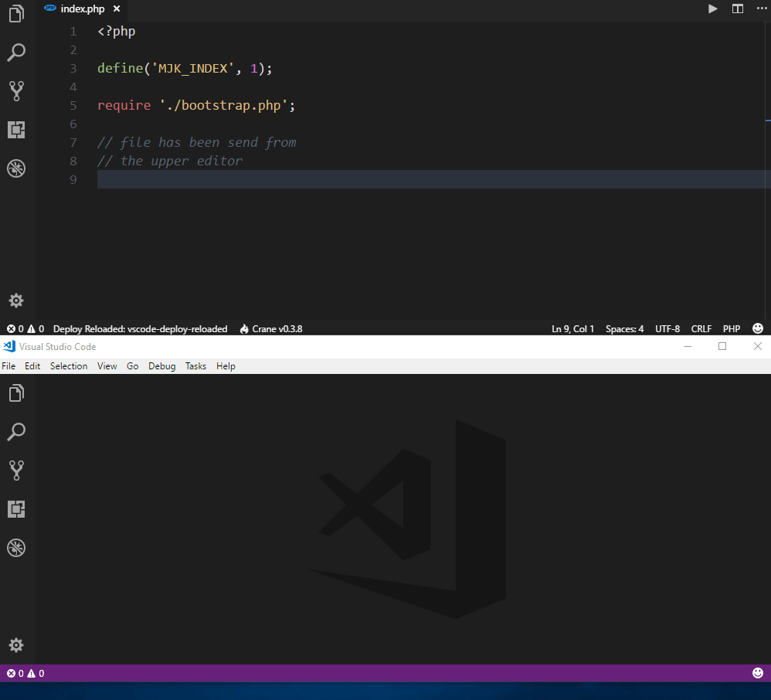Open Debug view in the lower Visual Studio Code window
Image resolution: width=771 pixels, height=700 pixels.
click(16, 548)
